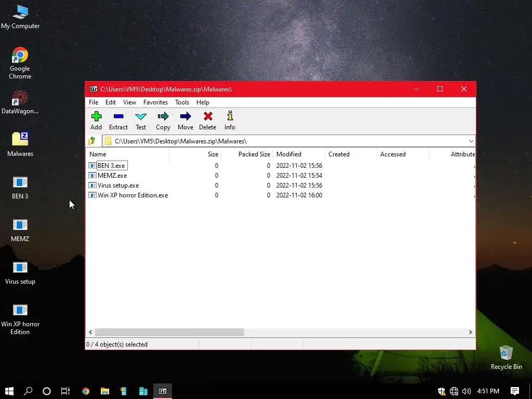Click modified date 2022-11-02 15:54
Screen dimensions: 532x399
click(299, 176)
